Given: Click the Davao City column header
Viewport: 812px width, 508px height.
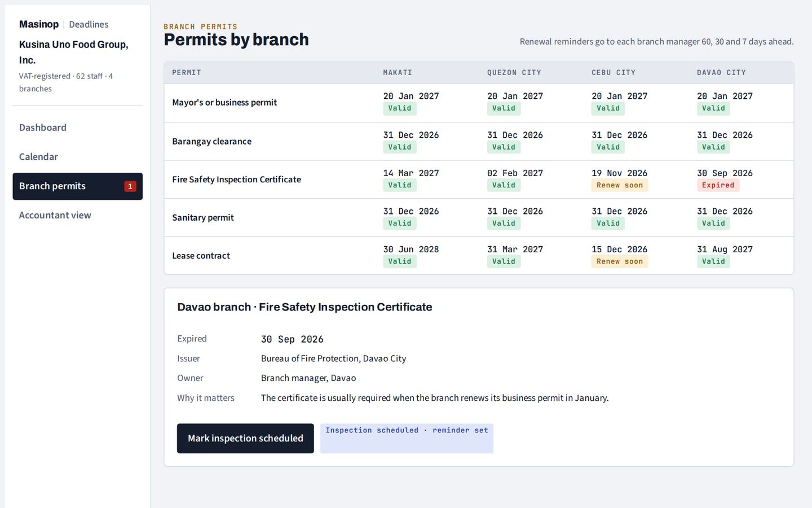Looking at the screenshot, I should (721, 73).
